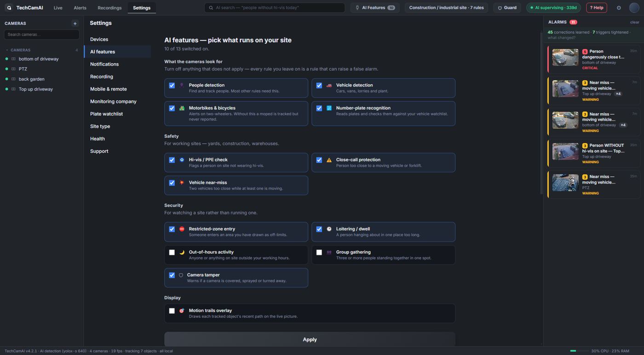
Task: Focus the AI search field
Action: pos(275,8)
